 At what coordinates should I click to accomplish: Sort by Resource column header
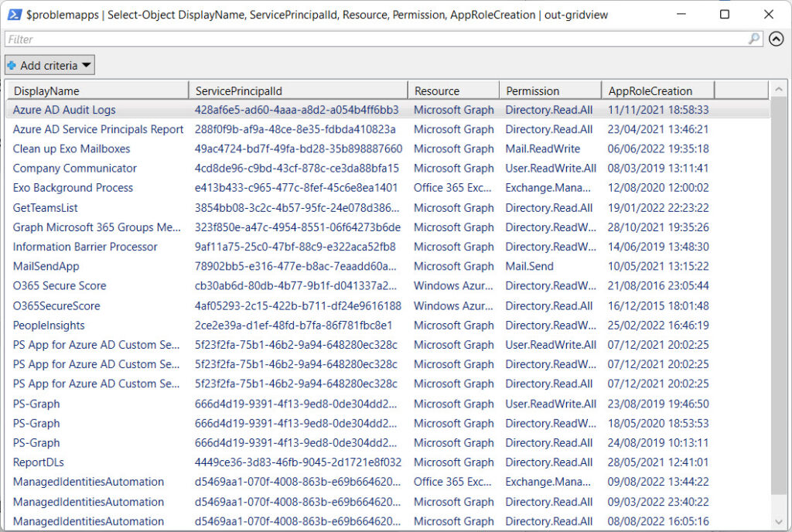[453, 90]
